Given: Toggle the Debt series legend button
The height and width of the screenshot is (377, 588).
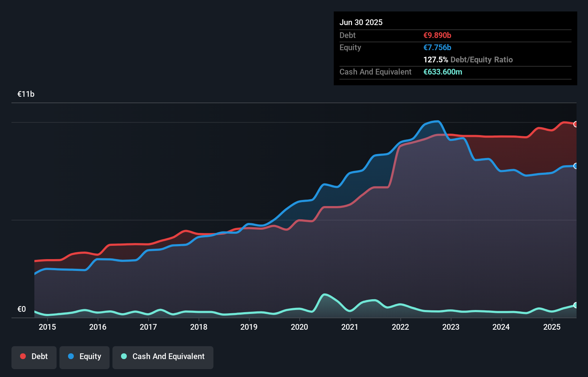Looking at the screenshot, I should tap(34, 357).
